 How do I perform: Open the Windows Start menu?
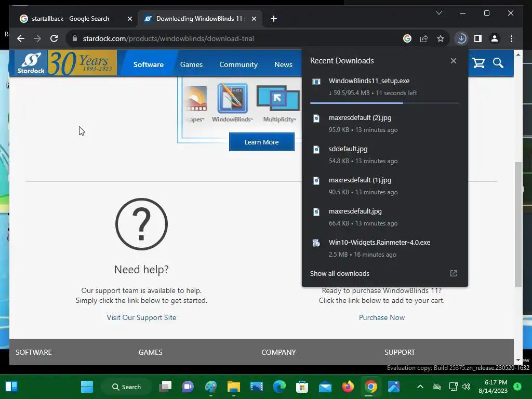tap(87, 387)
